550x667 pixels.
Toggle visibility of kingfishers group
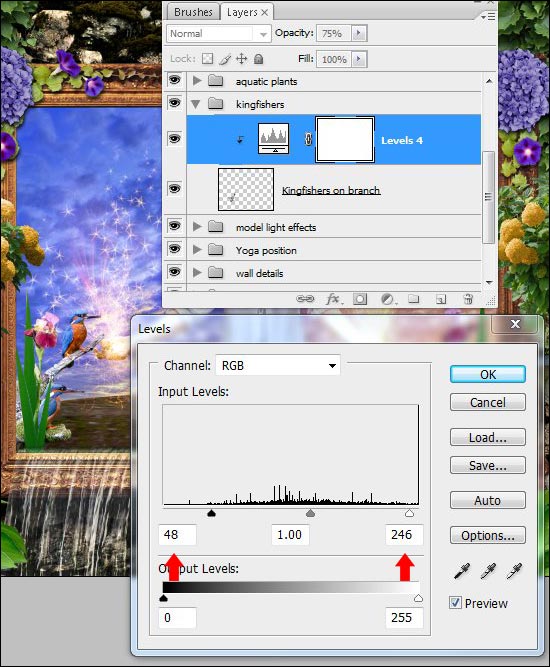tap(174, 103)
